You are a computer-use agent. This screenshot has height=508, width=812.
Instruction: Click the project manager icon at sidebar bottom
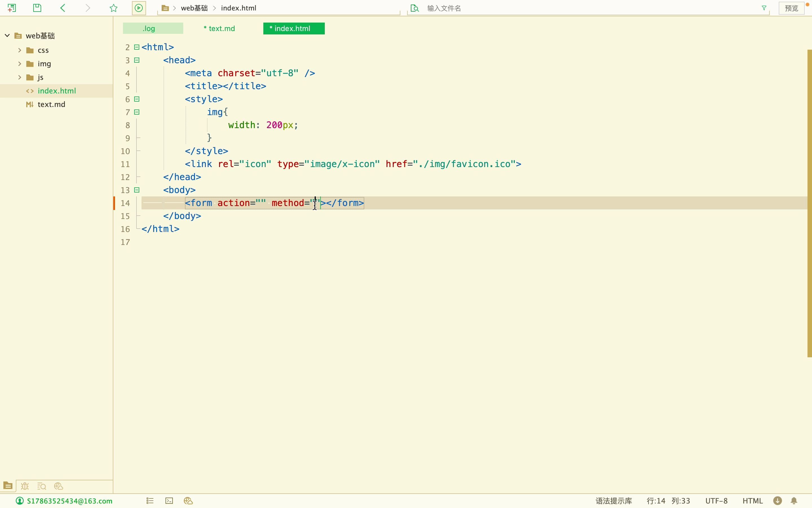(8, 486)
